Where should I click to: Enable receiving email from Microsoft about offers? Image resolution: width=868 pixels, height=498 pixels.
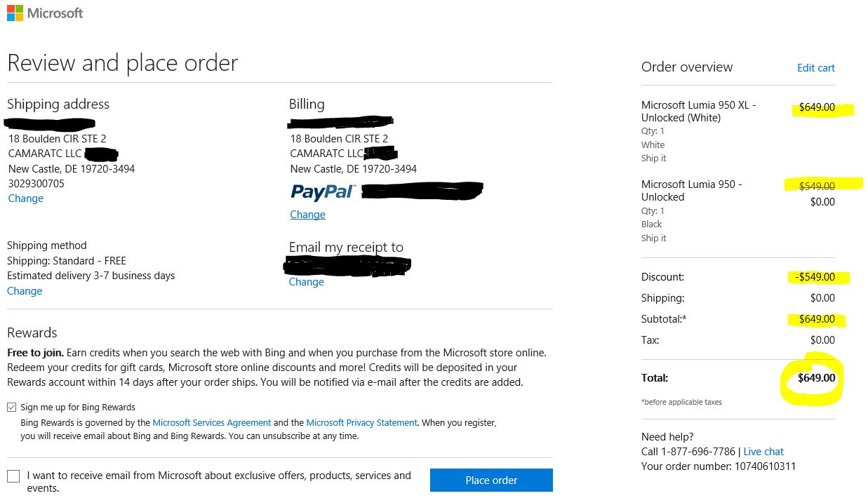coord(13,477)
